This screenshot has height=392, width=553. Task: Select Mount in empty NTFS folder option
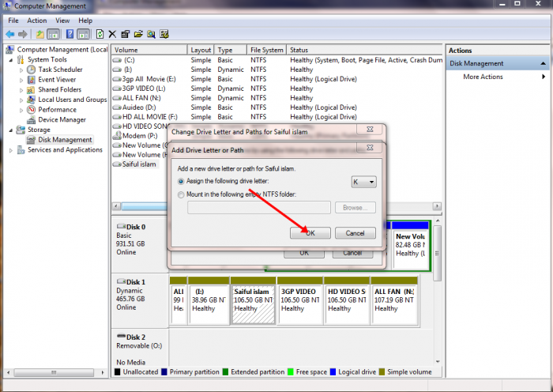pos(181,194)
